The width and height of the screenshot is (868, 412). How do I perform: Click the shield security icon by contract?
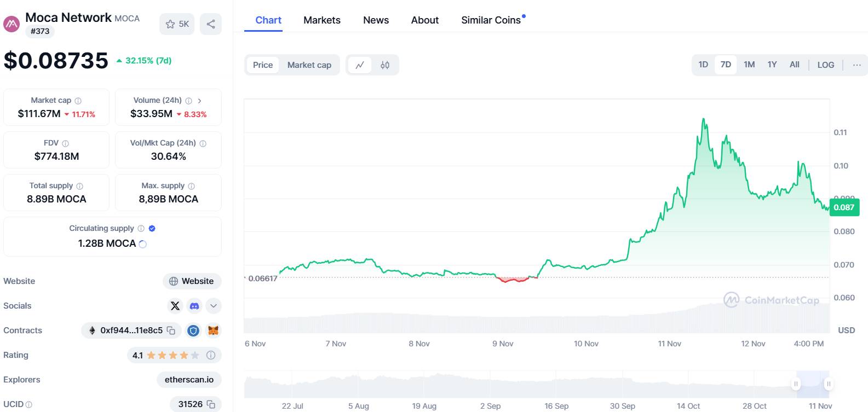coord(193,330)
